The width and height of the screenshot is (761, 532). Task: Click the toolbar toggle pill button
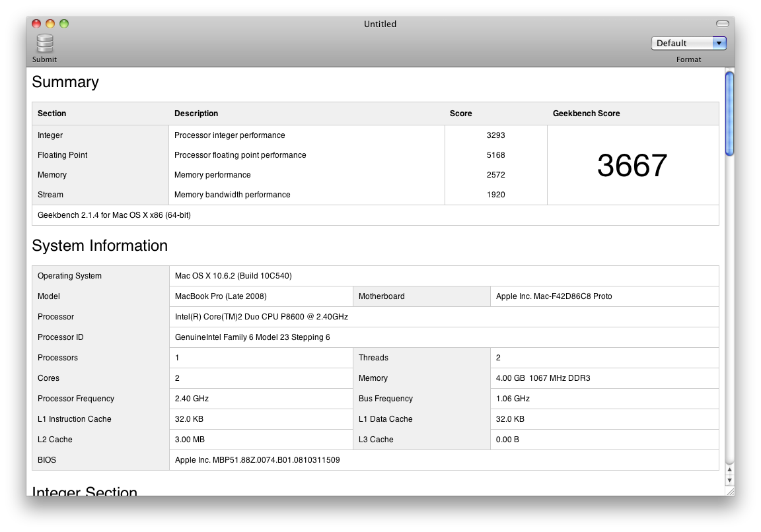click(x=722, y=24)
